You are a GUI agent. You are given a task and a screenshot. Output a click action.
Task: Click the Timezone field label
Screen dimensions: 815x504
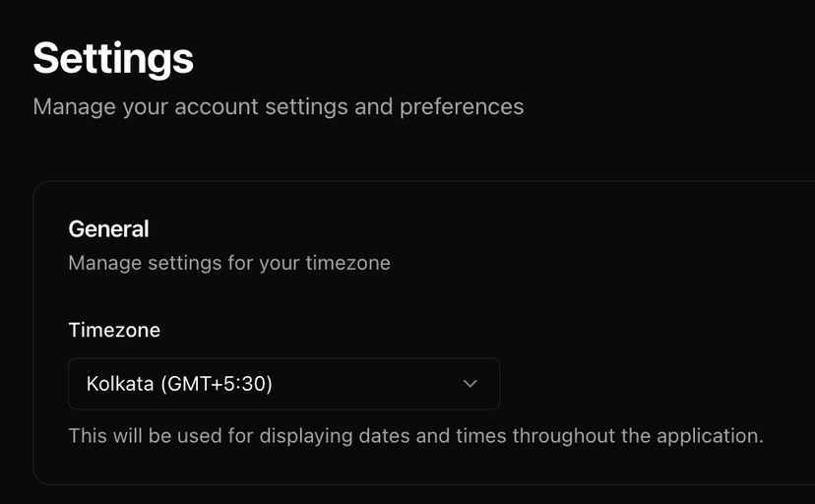pyautogui.click(x=114, y=331)
